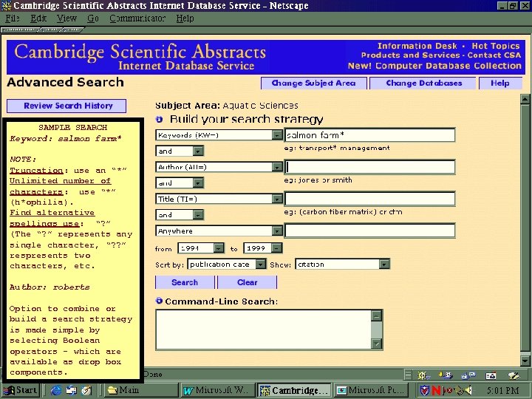532x399 pixels.
Task: Launch Internet Explorer from quick launch
Action: 56,391
